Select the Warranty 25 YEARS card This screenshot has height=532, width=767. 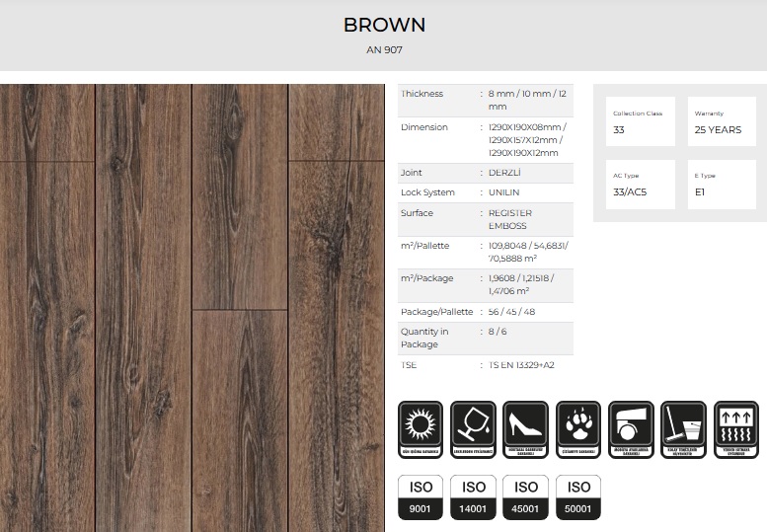click(722, 121)
